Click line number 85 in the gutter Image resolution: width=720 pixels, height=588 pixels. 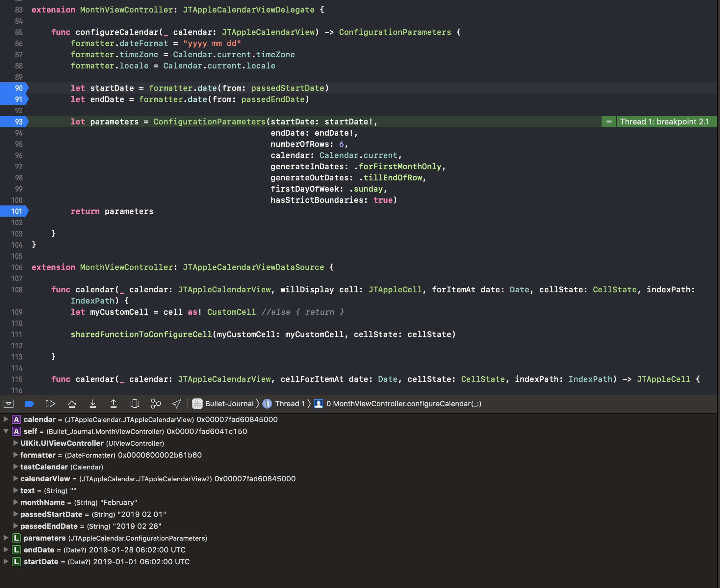pos(19,32)
